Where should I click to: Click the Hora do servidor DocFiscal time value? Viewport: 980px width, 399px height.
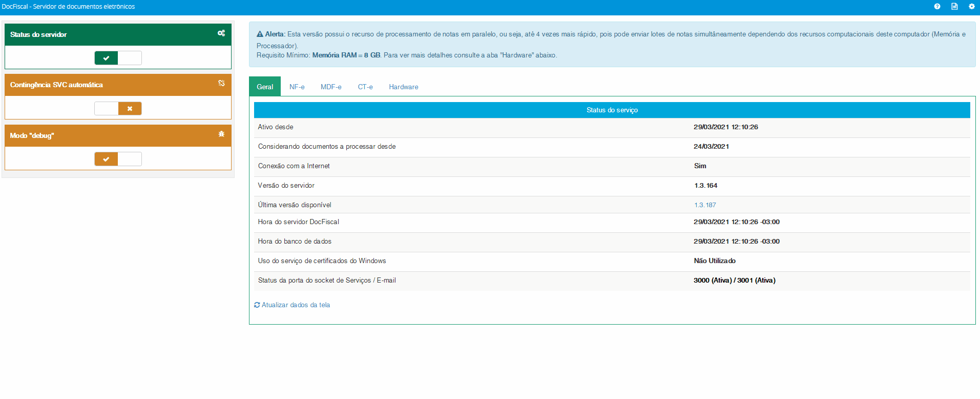(737, 222)
